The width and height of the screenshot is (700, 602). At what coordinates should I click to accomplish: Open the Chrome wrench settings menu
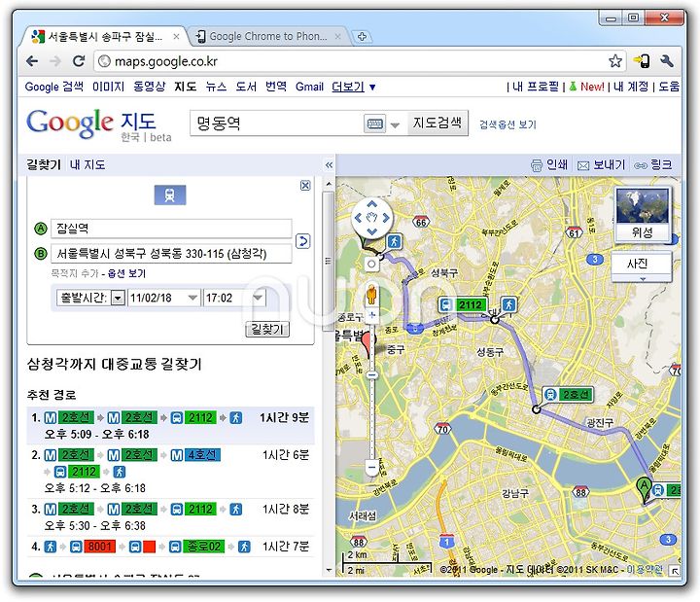[667, 60]
